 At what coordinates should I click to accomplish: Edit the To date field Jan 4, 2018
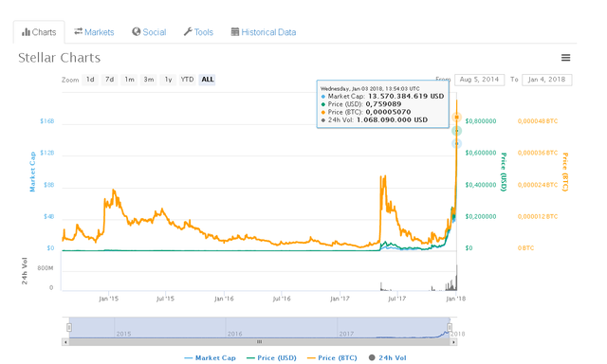point(546,80)
